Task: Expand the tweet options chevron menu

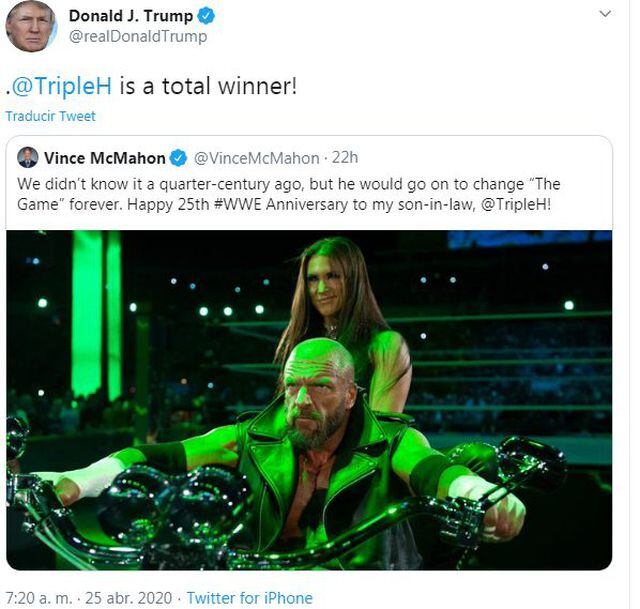Action: [x=605, y=15]
